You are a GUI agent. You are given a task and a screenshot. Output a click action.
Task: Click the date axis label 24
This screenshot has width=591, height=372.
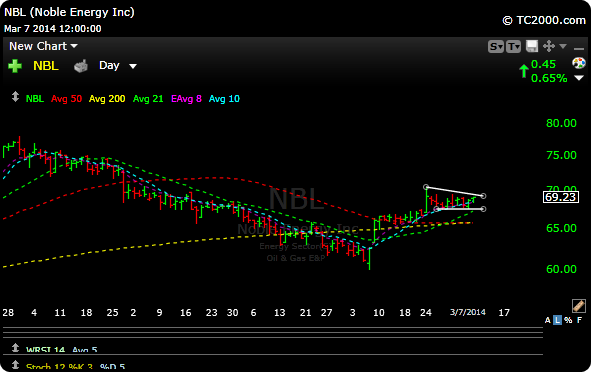(426, 313)
